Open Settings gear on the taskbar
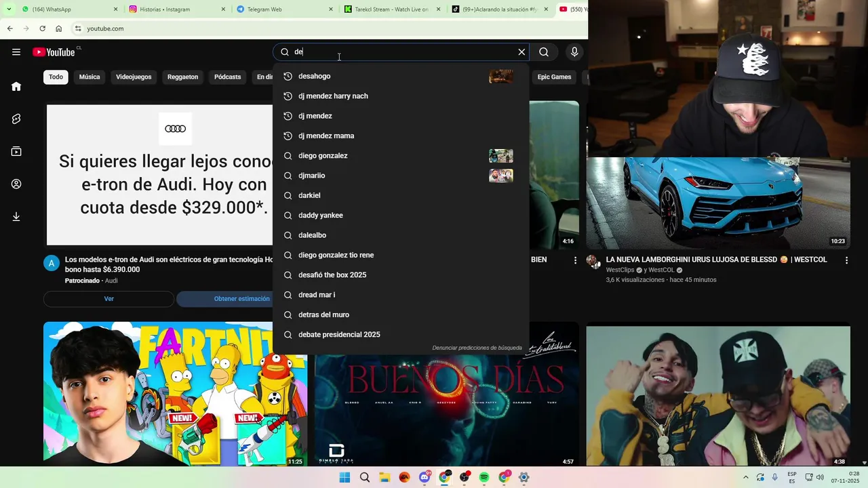Screen dimensions: 868x488 (x=524, y=477)
